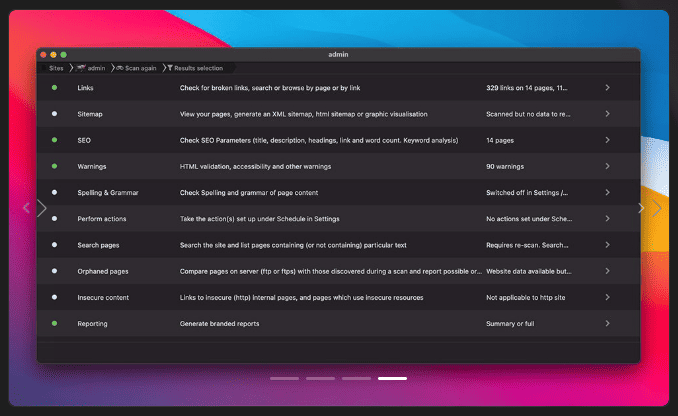The height and width of the screenshot is (416, 678).
Task: Go to previous slide with left-pointing arrow
Action: pyautogui.click(x=26, y=208)
